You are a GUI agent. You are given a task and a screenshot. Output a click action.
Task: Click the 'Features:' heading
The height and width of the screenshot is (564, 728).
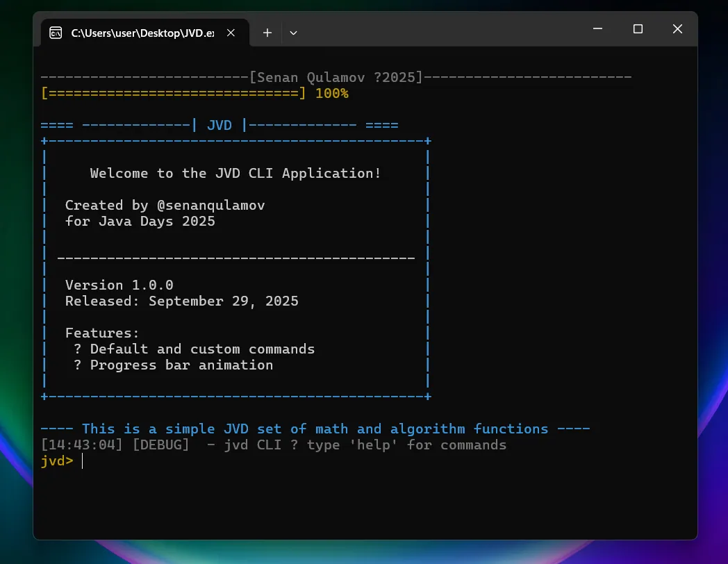point(102,333)
